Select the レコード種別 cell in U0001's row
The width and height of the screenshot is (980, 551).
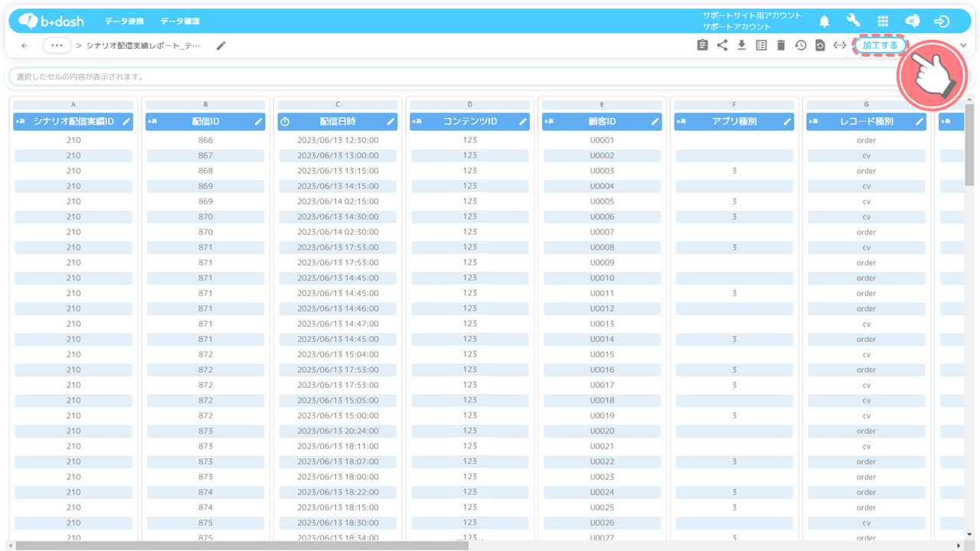pos(867,140)
